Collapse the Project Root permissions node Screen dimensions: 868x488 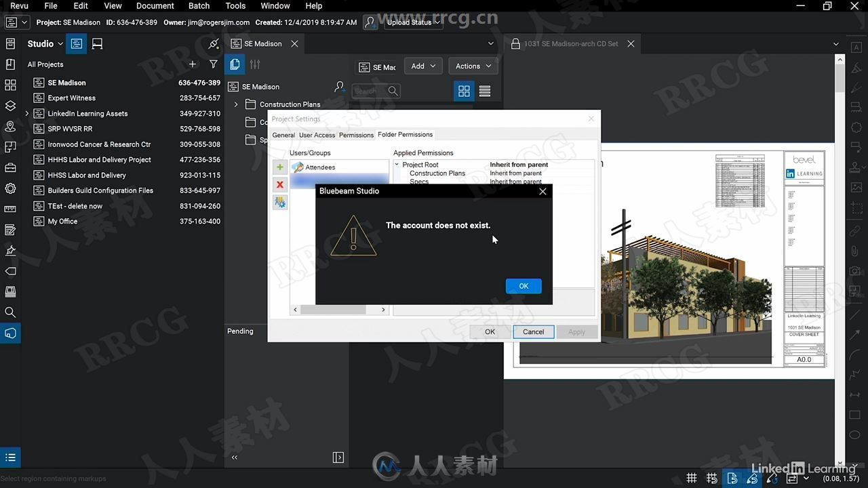click(397, 165)
